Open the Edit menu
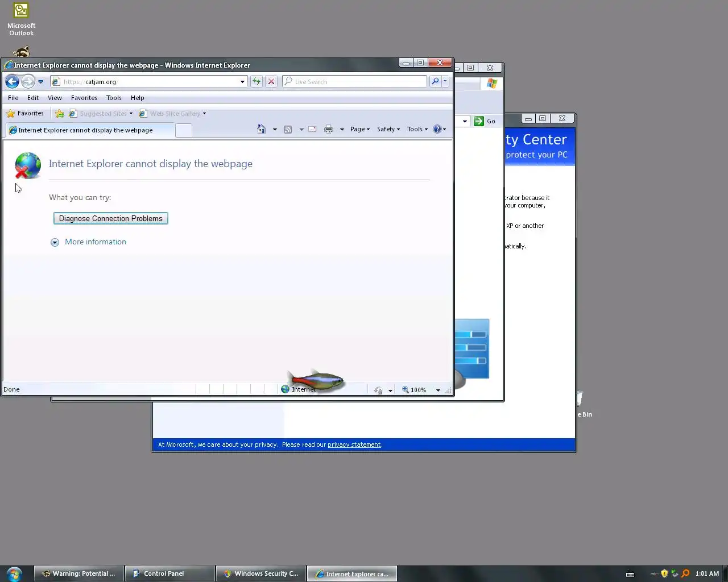The height and width of the screenshot is (582, 728). click(x=33, y=98)
